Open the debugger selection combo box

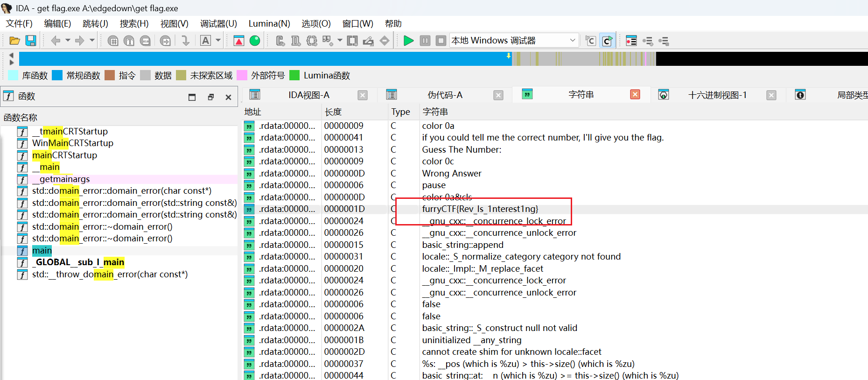coord(513,41)
